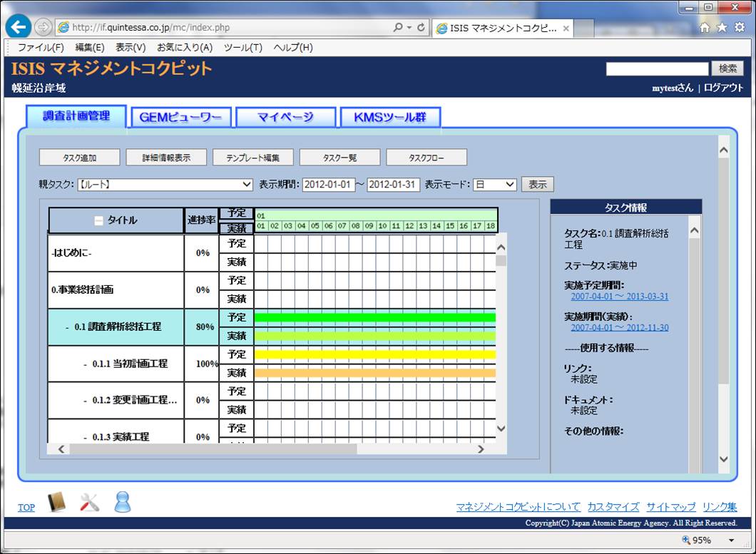Close the ISIS マネジメントコクピット browser tab
The height and width of the screenshot is (554, 756).
(566, 29)
